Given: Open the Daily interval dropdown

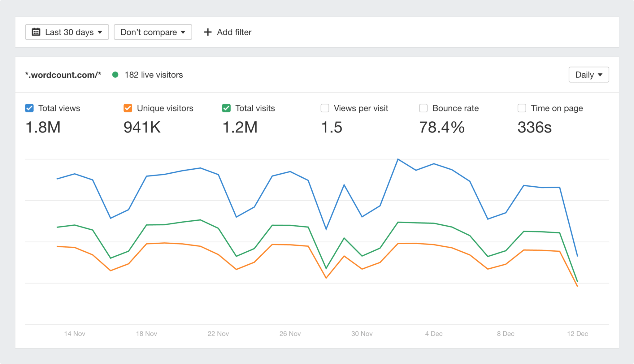Looking at the screenshot, I should pyautogui.click(x=588, y=75).
